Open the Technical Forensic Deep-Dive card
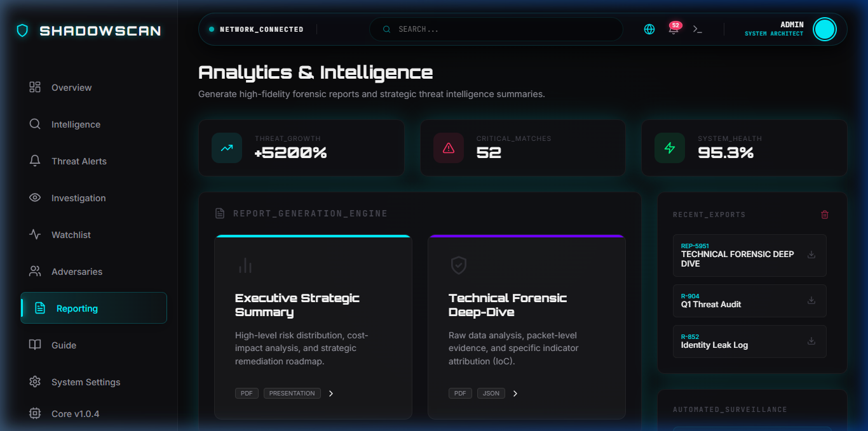The image size is (868, 431). 527,328
